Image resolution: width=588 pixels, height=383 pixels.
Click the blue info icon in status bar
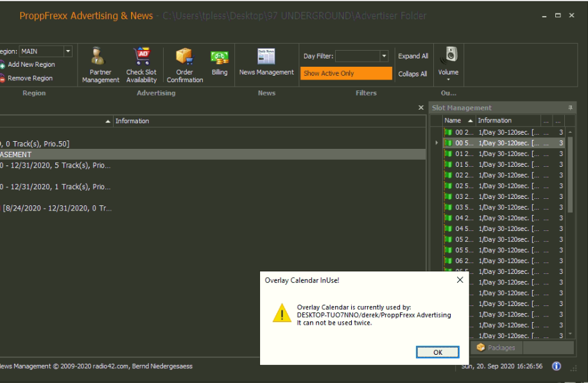(x=557, y=366)
